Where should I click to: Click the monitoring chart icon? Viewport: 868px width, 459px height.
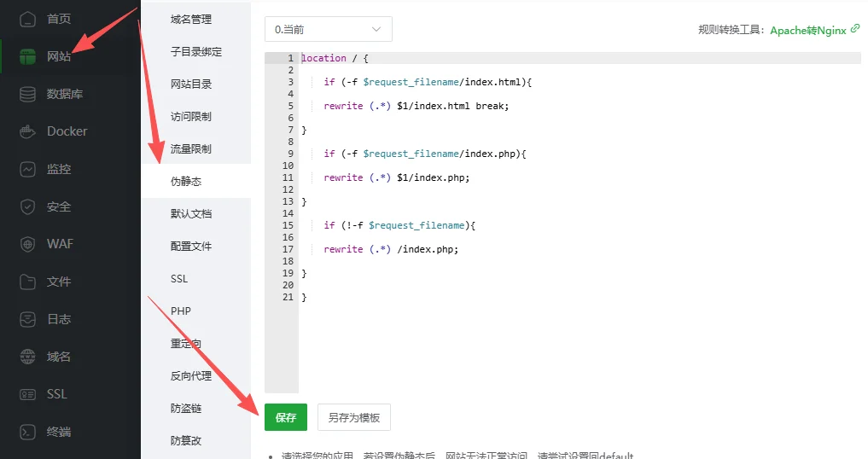click(x=28, y=169)
